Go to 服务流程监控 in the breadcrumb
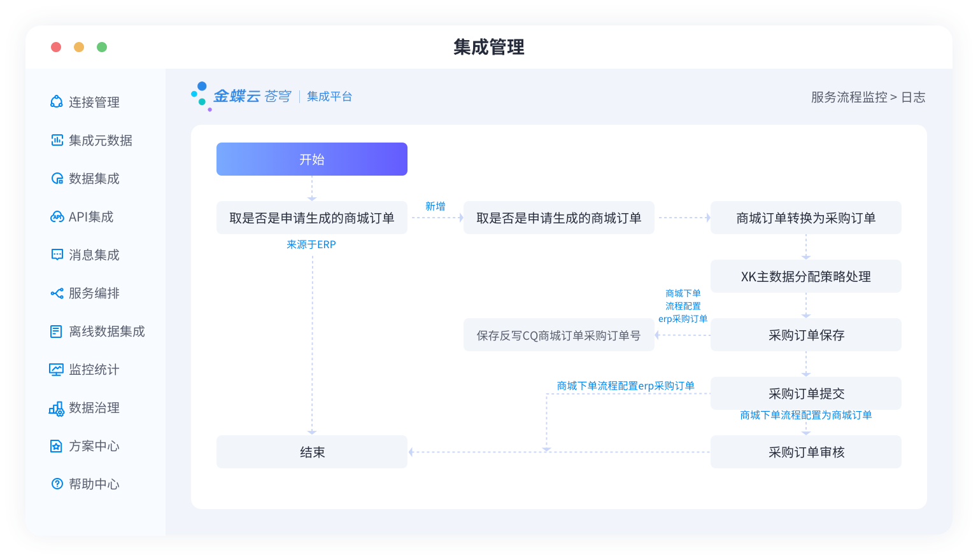978x560 pixels. pyautogui.click(x=848, y=97)
